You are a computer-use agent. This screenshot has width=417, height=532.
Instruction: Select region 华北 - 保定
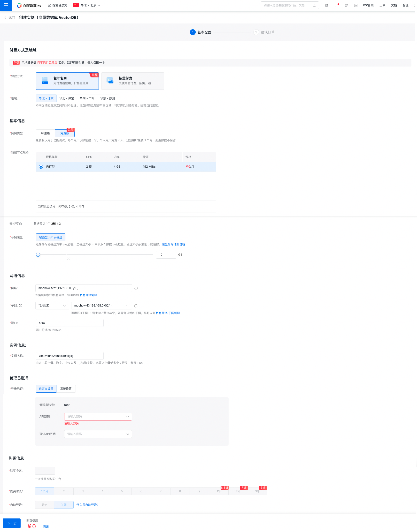coord(67,98)
